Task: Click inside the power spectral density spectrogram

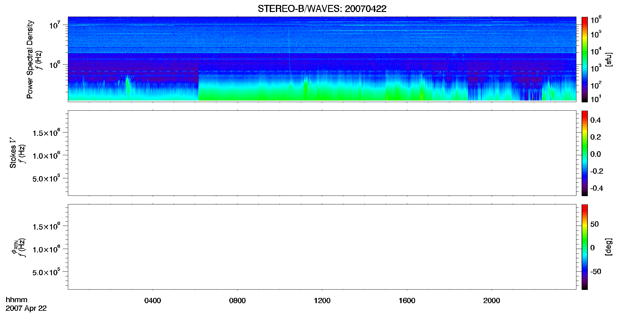Action: point(322,59)
